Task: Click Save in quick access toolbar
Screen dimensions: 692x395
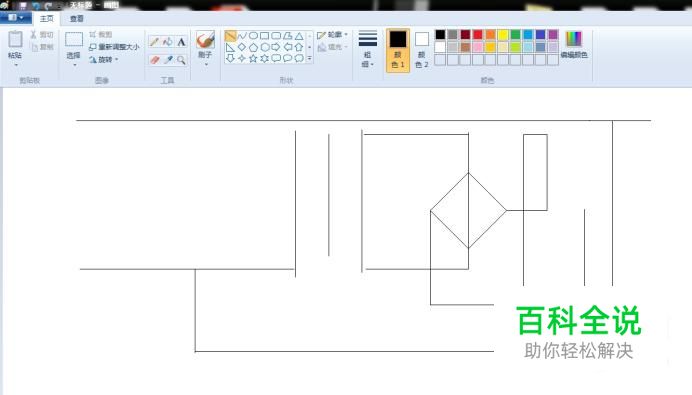Action: tap(23, 6)
